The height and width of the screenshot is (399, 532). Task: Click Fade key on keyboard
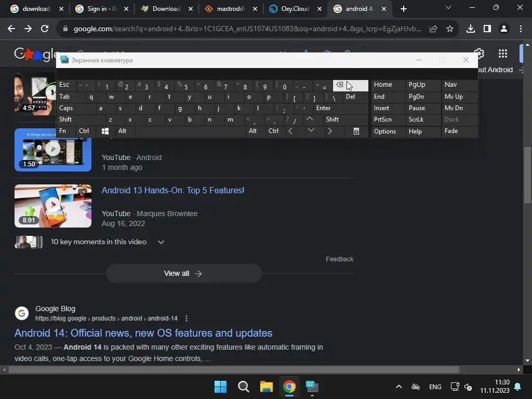pos(459,131)
